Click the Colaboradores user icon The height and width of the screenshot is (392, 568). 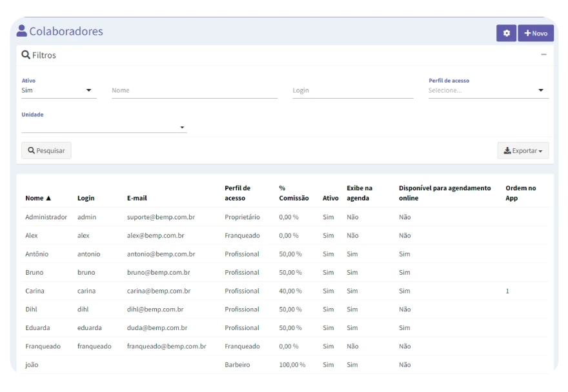coord(22,31)
